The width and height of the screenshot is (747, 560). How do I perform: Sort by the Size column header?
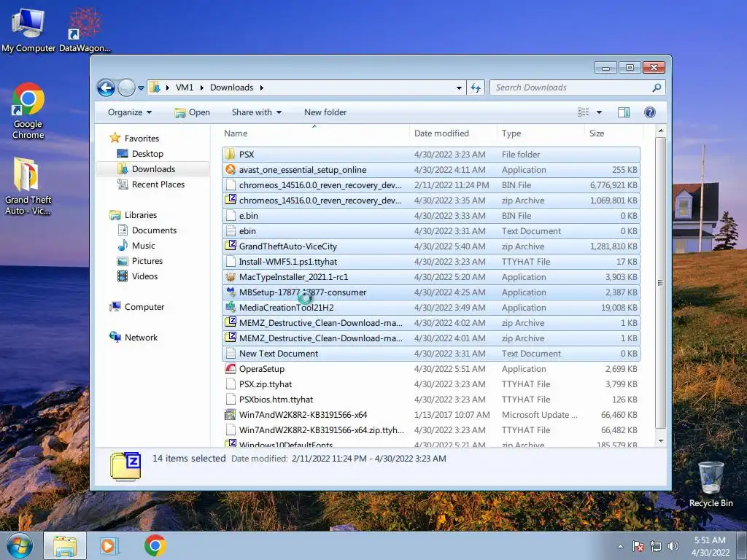pos(612,133)
